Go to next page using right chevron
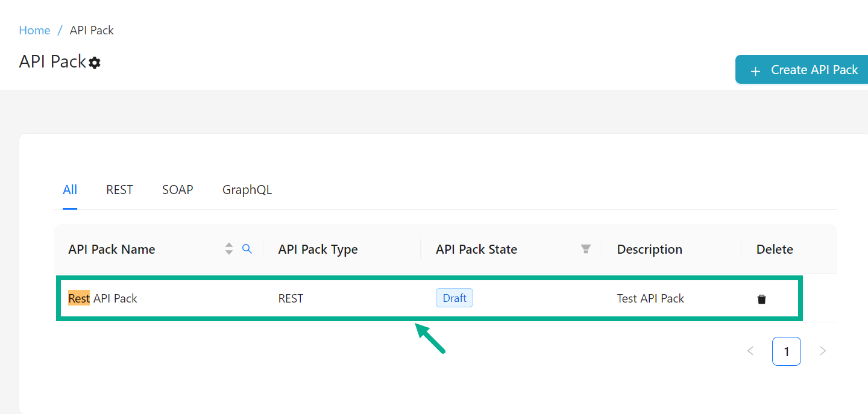The width and height of the screenshot is (868, 414). (822, 351)
